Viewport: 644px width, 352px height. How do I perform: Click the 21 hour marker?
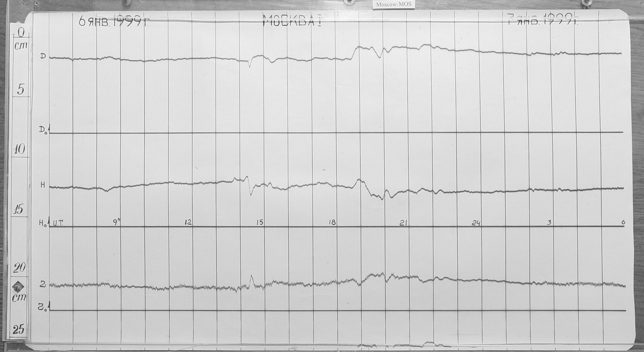point(404,223)
